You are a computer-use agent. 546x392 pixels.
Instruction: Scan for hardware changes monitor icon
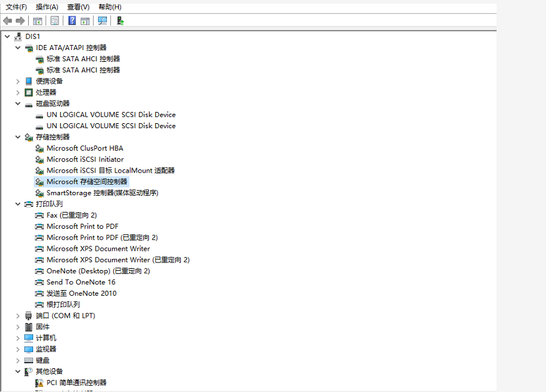(x=103, y=21)
